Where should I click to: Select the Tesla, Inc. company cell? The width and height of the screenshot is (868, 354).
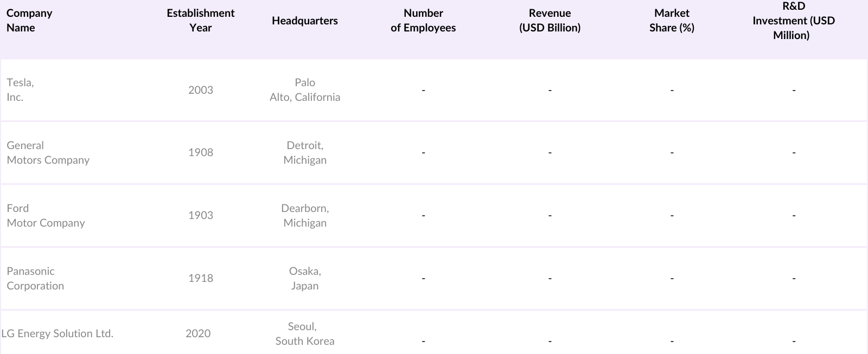point(20,90)
